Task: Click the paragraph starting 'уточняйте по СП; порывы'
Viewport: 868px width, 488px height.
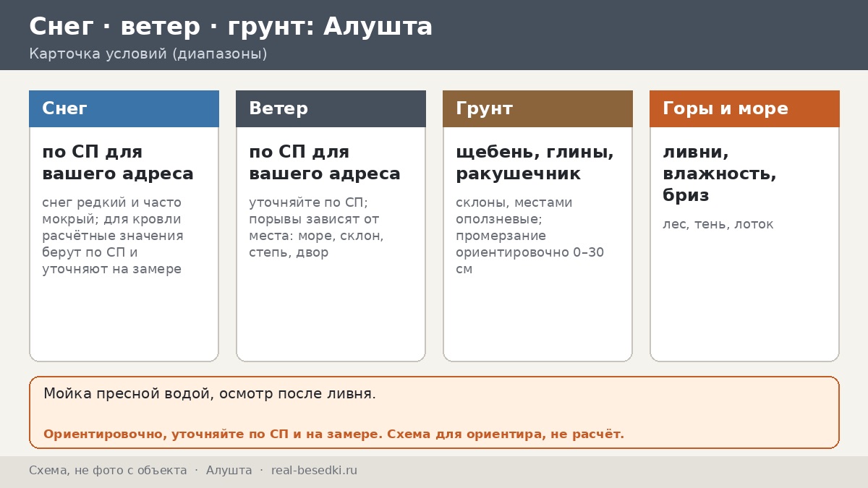Action: tap(316, 228)
